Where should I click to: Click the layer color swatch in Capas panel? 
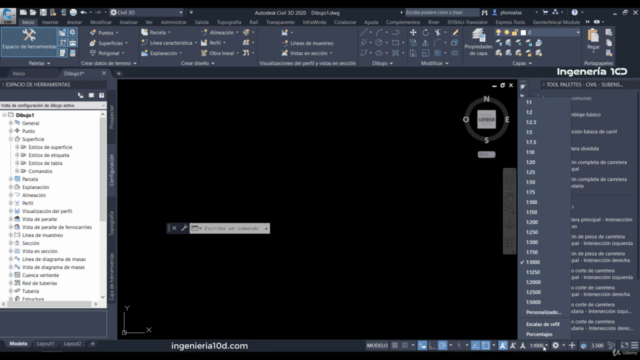point(523,32)
